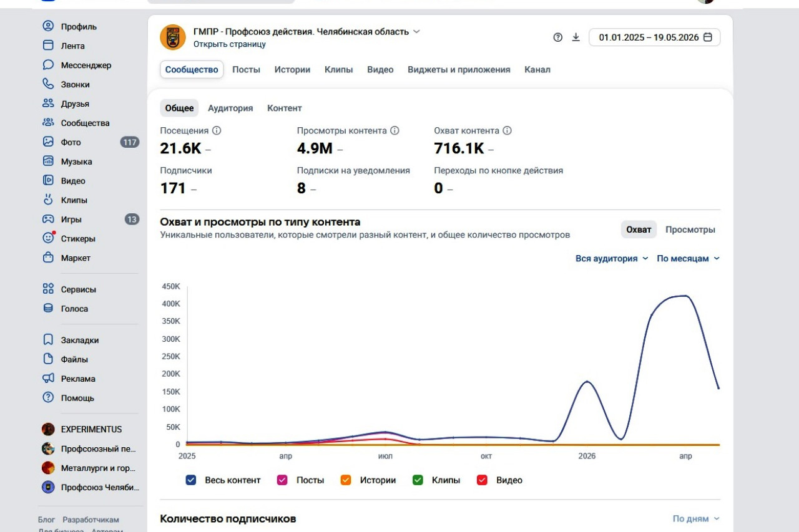Open Звонки phone icon
This screenshot has width=799, height=532.
[48, 84]
